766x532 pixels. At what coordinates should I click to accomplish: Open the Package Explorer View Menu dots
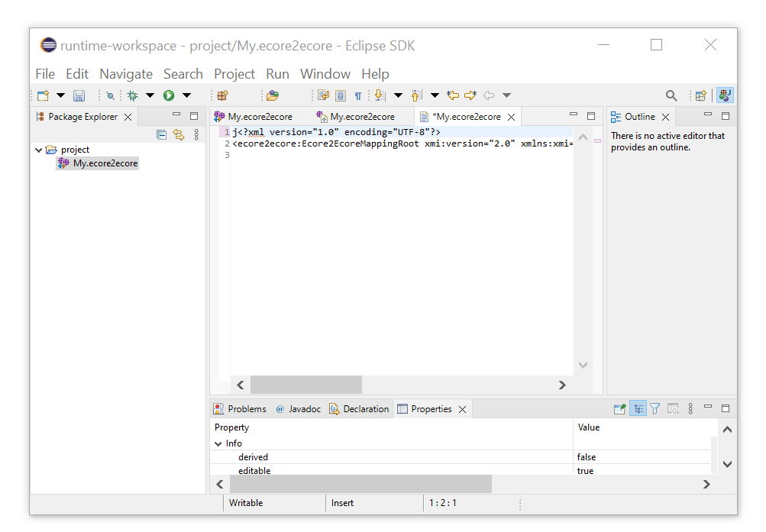(x=196, y=134)
